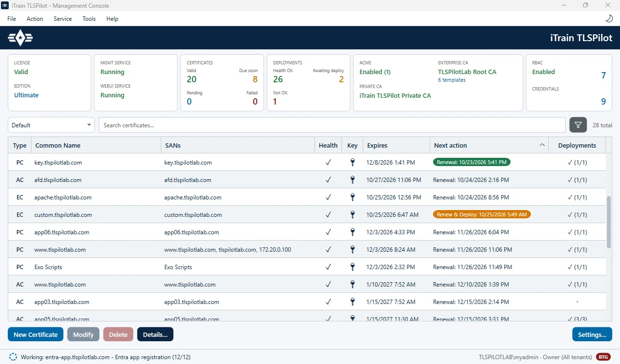The height and width of the screenshot is (364, 620).
Task: Sort by Deployments column header
Action: pos(577,145)
